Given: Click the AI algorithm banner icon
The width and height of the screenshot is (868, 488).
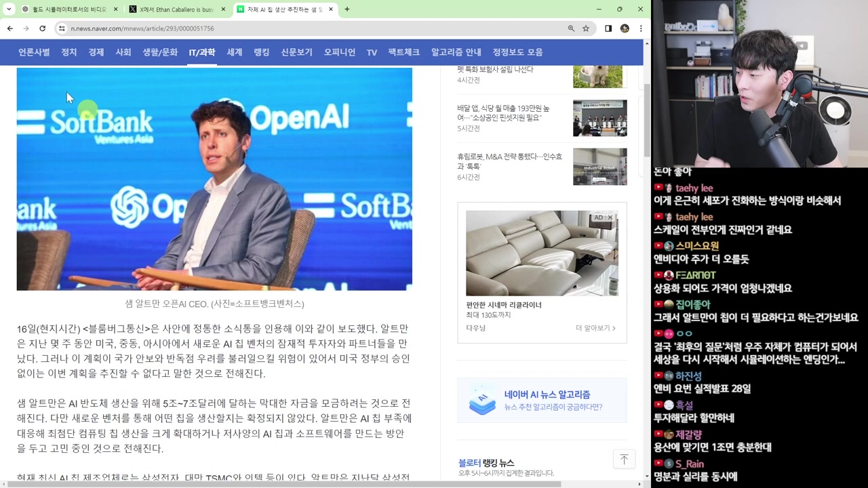Looking at the screenshot, I should (482, 401).
